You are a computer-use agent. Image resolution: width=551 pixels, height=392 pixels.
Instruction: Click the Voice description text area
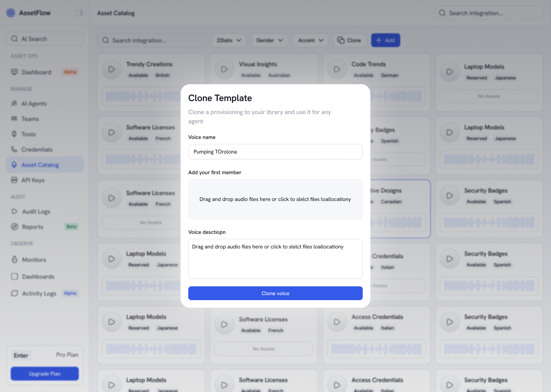pos(275,259)
